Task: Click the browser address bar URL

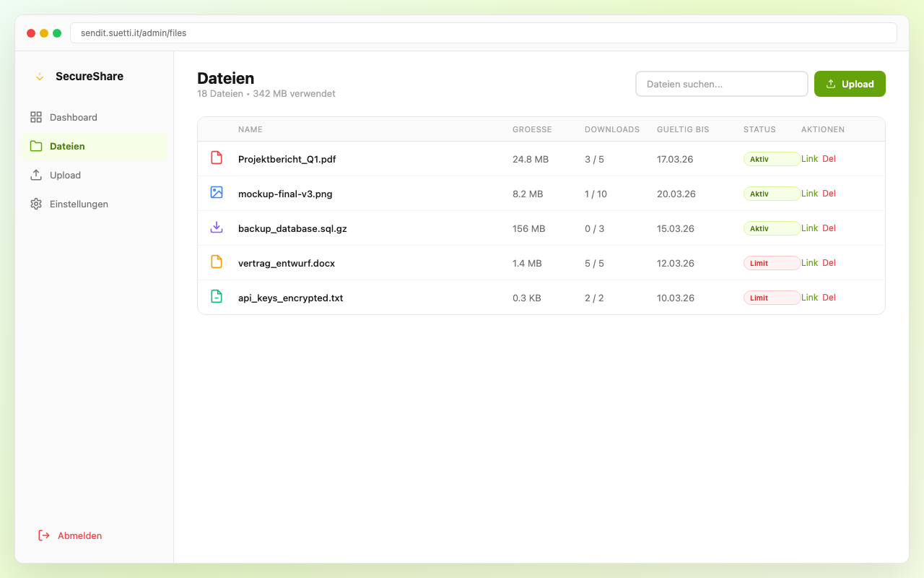Action: (134, 33)
